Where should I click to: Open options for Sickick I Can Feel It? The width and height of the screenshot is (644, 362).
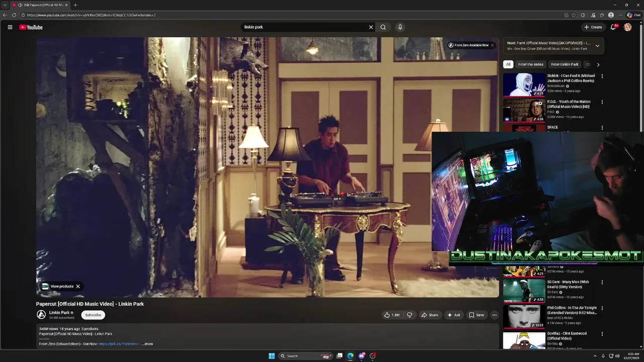[602, 76]
